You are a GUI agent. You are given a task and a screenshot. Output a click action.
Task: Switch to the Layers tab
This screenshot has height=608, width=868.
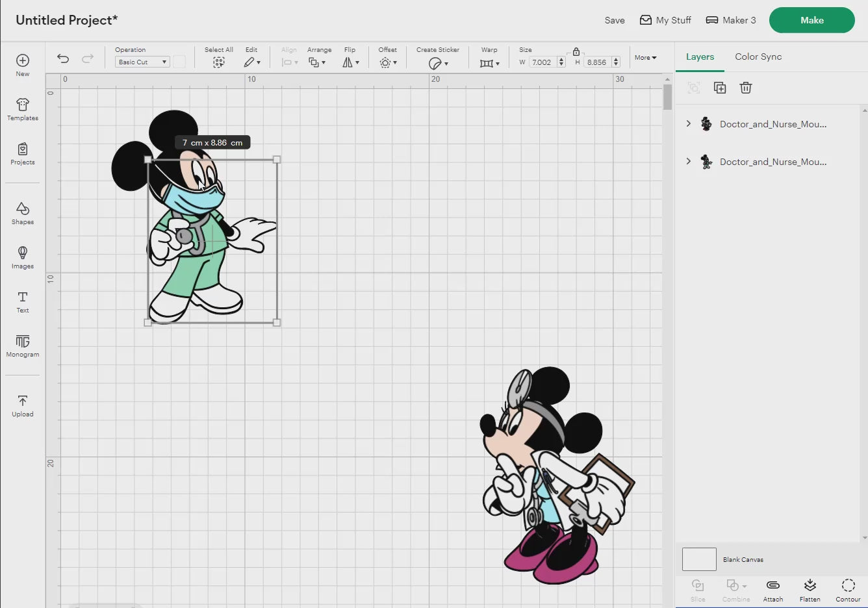pyautogui.click(x=700, y=57)
